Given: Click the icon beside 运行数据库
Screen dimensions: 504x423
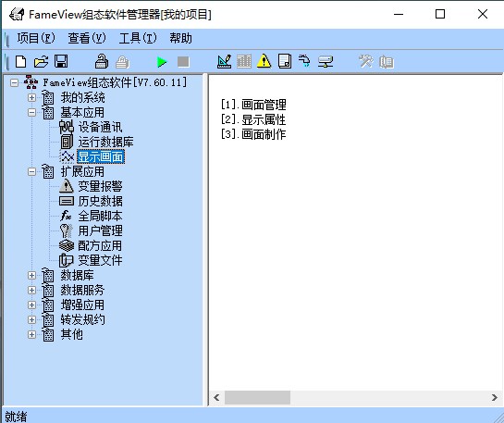Looking at the screenshot, I should tap(67, 142).
